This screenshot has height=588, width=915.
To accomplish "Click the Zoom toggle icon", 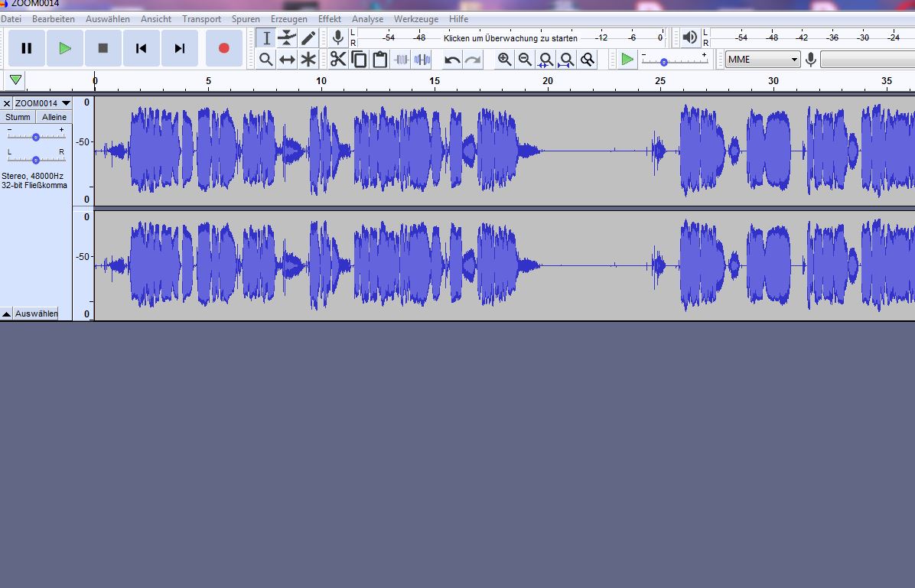I will [588, 60].
